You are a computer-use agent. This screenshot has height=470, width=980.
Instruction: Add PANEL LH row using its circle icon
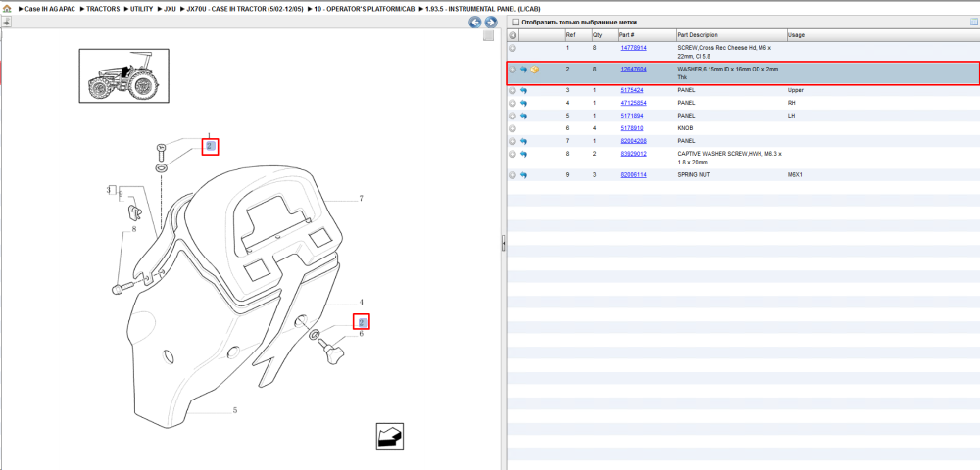click(x=513, y=117)
